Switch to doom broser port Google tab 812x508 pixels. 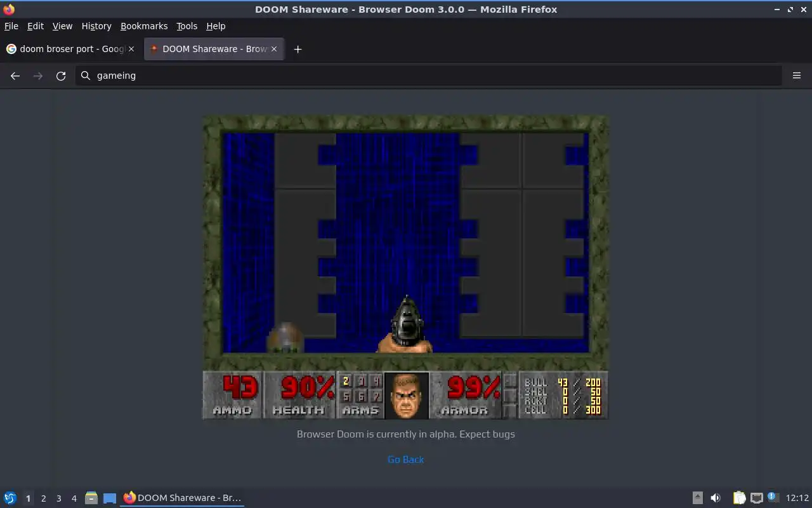71,49
